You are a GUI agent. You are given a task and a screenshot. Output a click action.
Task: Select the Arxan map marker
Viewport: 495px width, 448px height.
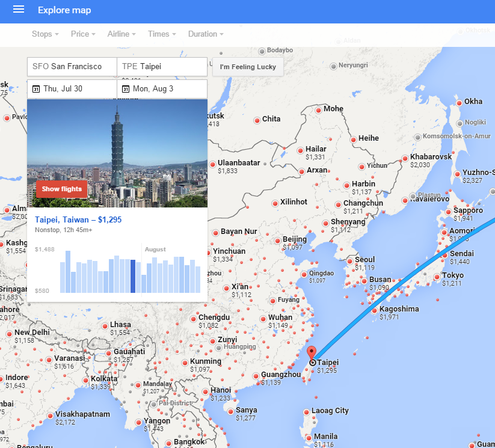[x=301, y=171]
